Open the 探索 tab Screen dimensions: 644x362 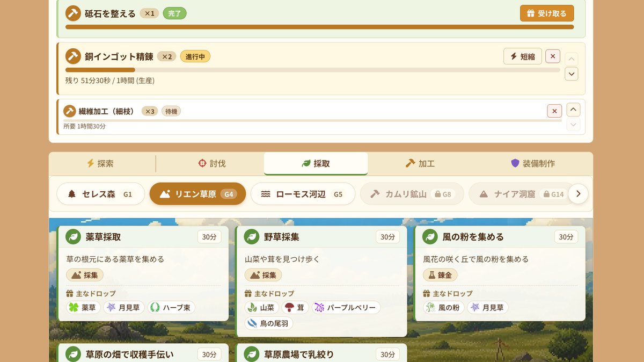click(x=100, y=164)
